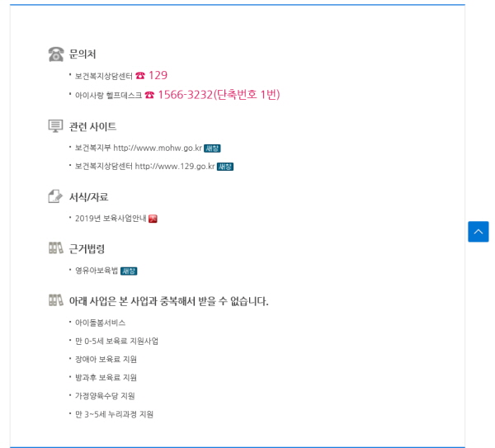Click the 새창 badge next to mohw.go.kr
The height and width of the screenshot is (448, 495).
pyautogui.click(x=212, y=149)
